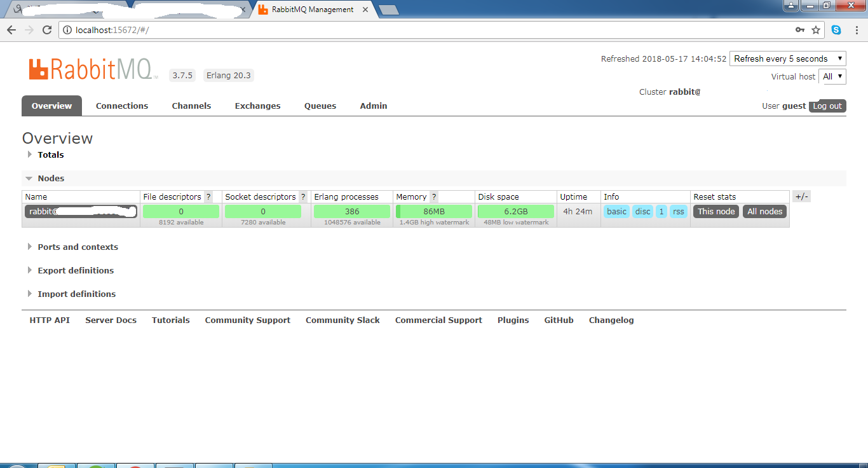Viewport: 868px width, 468px height.
Task: Open the Admin tab
Action: (374, 106)
